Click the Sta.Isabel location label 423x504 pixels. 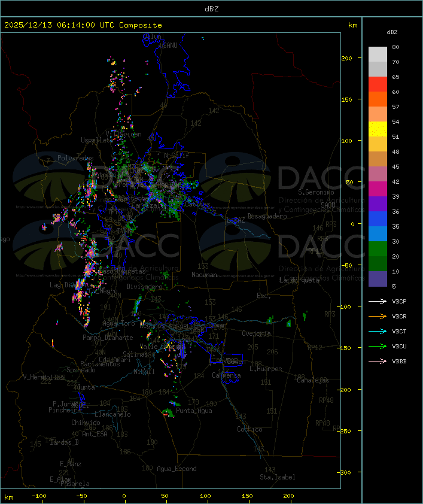pos(278,477)
